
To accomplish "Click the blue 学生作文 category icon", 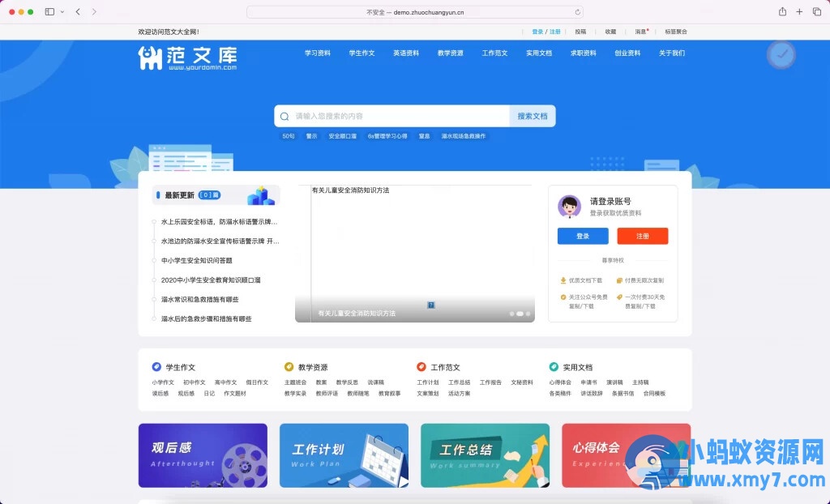I will (156, 367).
